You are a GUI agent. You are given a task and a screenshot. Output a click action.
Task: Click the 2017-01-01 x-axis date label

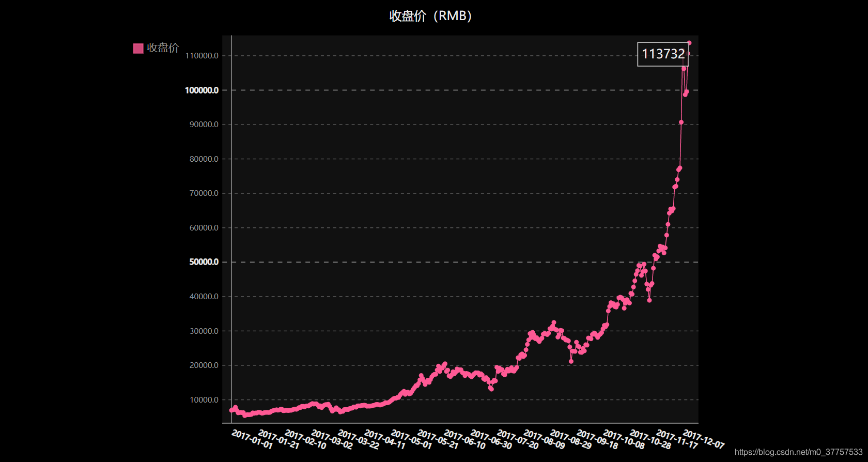coord(253,439)
